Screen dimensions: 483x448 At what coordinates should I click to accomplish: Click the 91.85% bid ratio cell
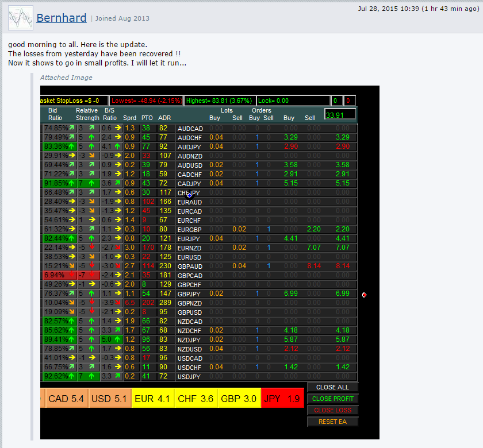pos(59,183)
